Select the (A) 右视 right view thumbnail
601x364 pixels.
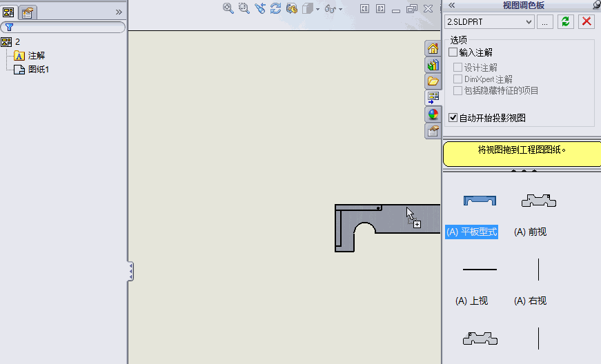538,270
